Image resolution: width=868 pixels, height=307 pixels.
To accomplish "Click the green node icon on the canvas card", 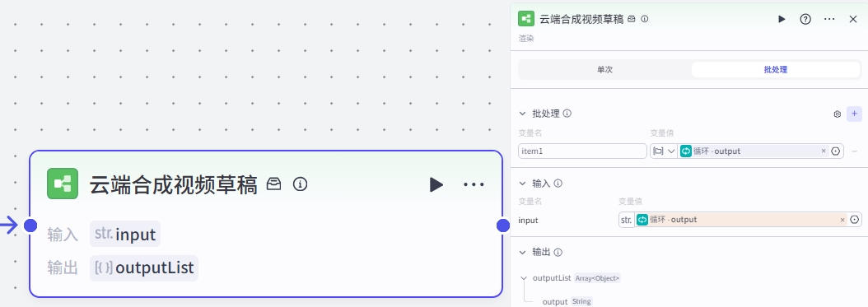I will click(63, 184).
